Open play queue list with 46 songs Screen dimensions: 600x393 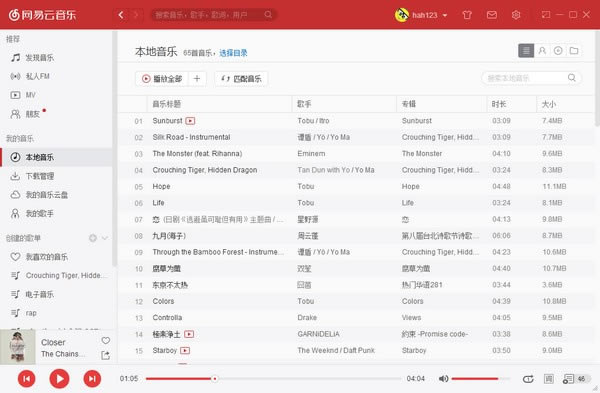pyautogui.click(x=575, y=379)
